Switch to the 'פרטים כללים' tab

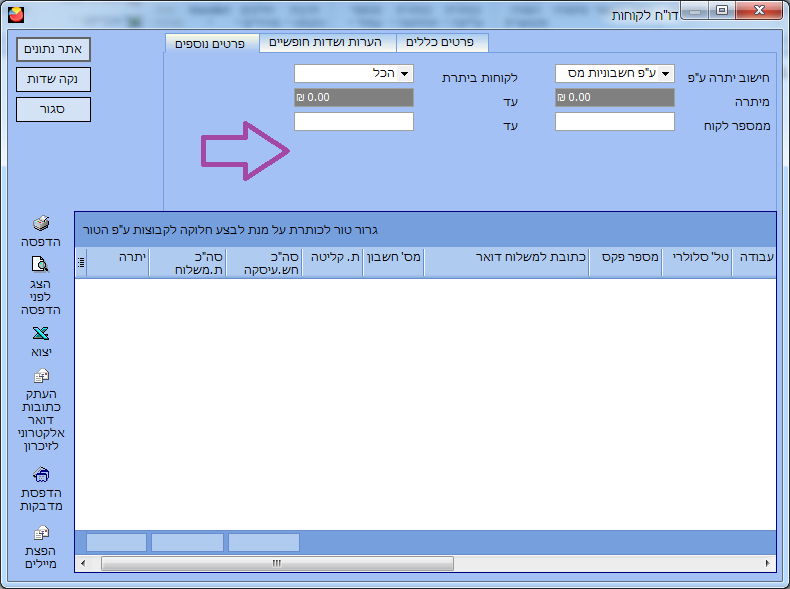(443, 42)
